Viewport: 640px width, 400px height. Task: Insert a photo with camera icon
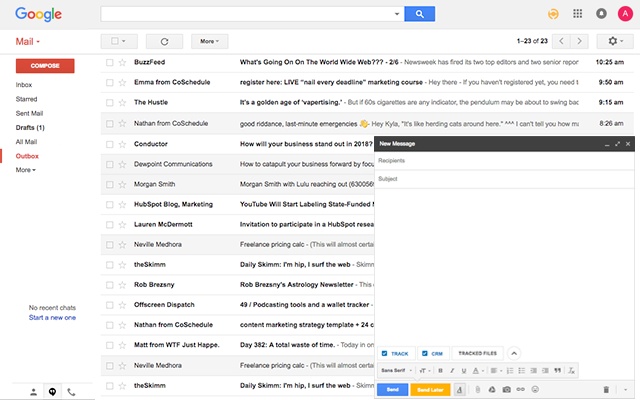pos(507,390)
